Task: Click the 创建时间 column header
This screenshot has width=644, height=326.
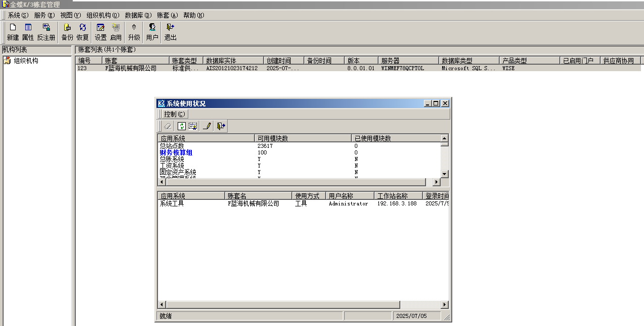Action: pyautogui.click(x=284, y=61)
